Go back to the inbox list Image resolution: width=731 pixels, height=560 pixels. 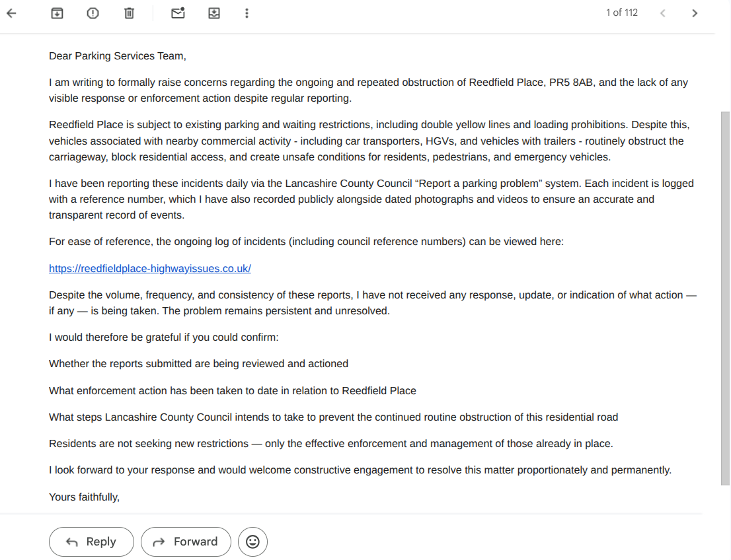coord(11,13)
